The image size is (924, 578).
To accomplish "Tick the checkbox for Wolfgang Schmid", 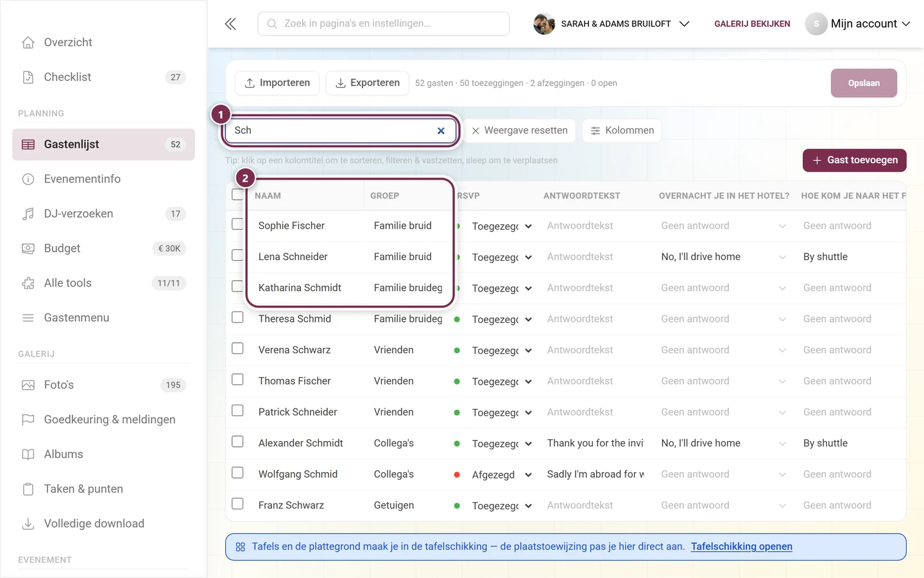I will click(237, 473).
